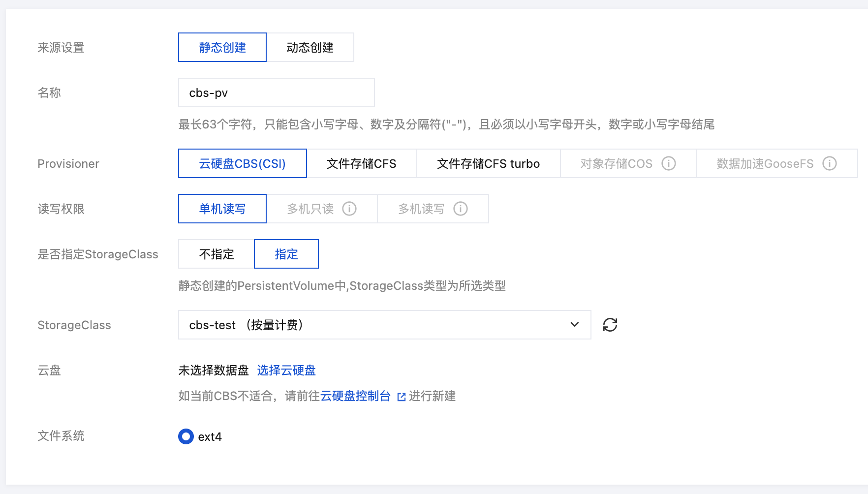
Task: Click external link icon after 云硬盘控制台
Action: click(x=402, y=397)
